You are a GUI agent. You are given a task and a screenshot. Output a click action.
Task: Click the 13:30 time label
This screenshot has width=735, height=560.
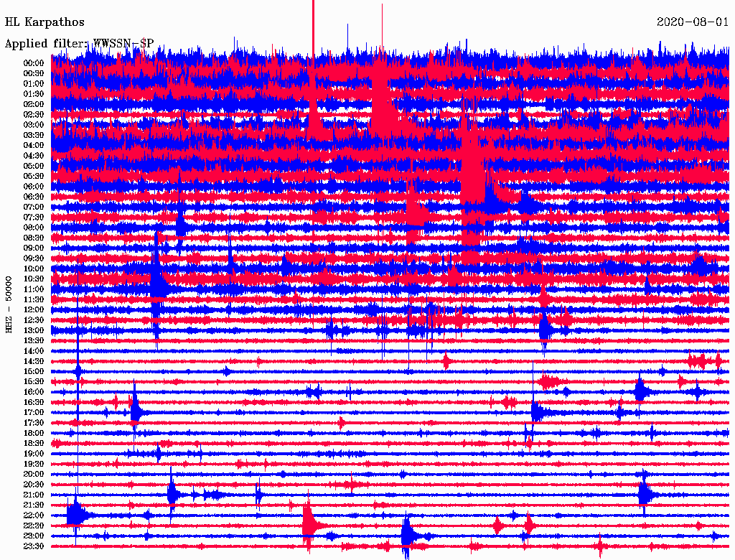tap(34, 340)
